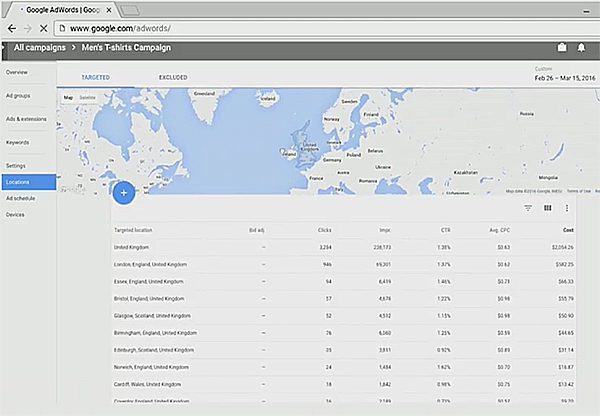
Task: Click the bid adjustment dash for London row
Action: [263, 264]
